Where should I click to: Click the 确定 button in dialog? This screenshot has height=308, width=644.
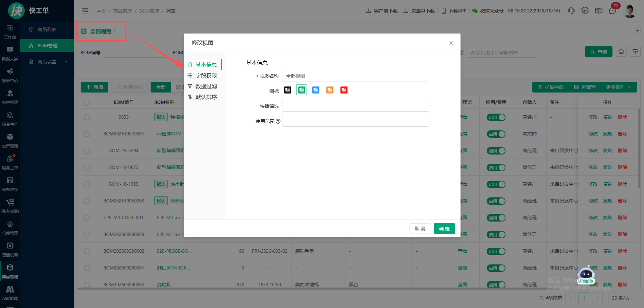pos(444,229)
